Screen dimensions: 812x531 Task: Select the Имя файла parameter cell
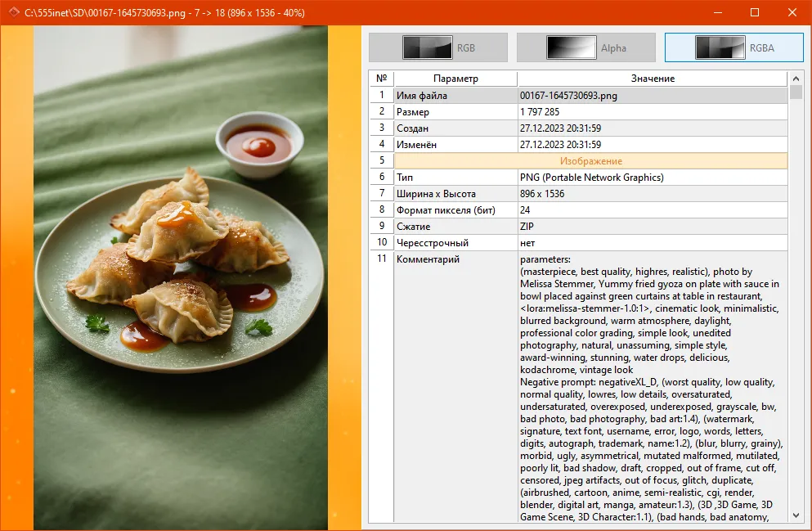[455, 96]
